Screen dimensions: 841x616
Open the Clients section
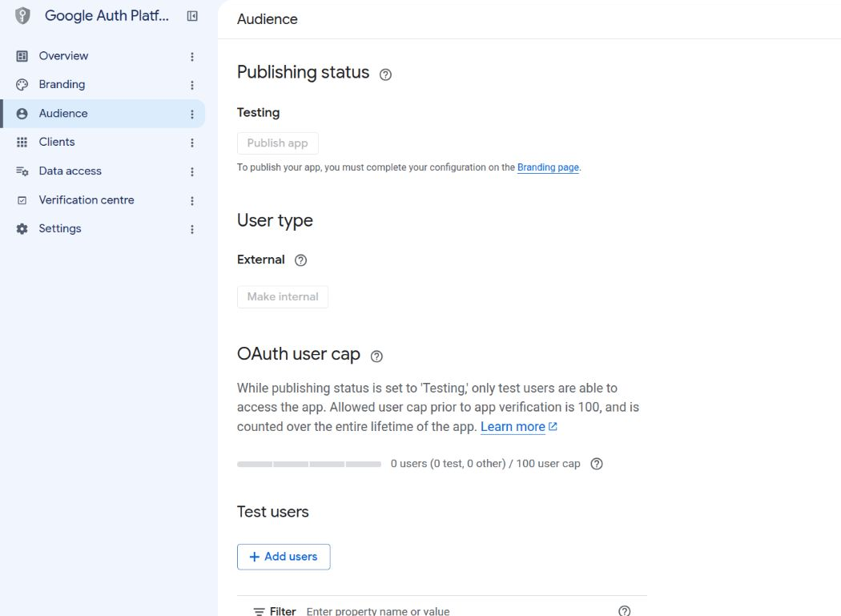coord(57,143)
